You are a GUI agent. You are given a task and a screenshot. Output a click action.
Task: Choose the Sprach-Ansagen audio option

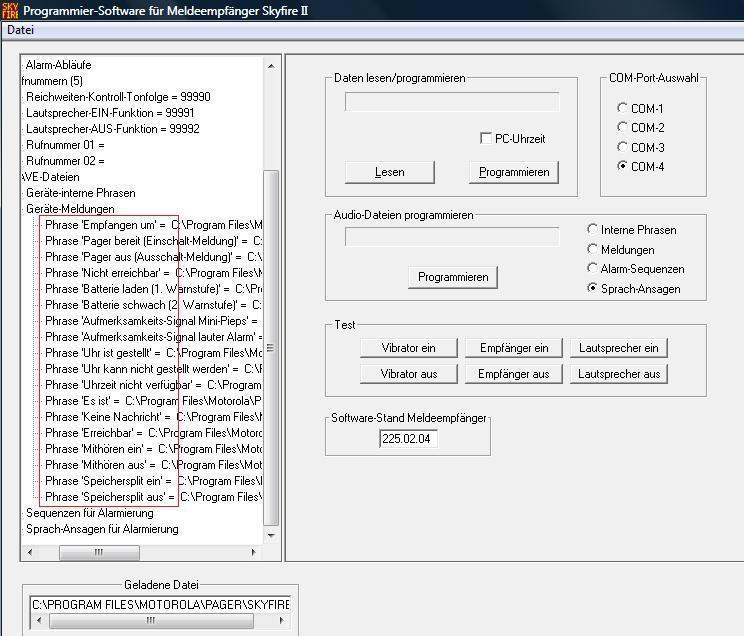pos(592,288)
